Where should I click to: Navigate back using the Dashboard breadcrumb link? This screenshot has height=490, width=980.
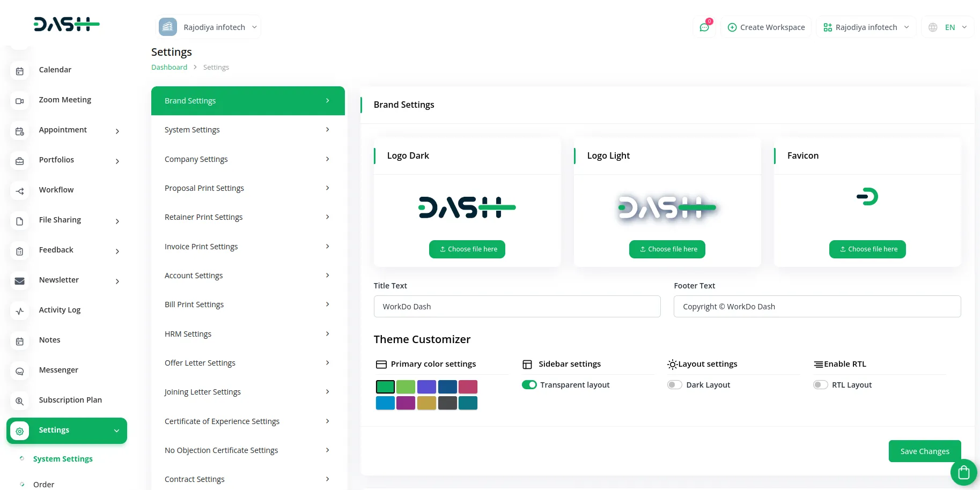[x=169, y=67]
